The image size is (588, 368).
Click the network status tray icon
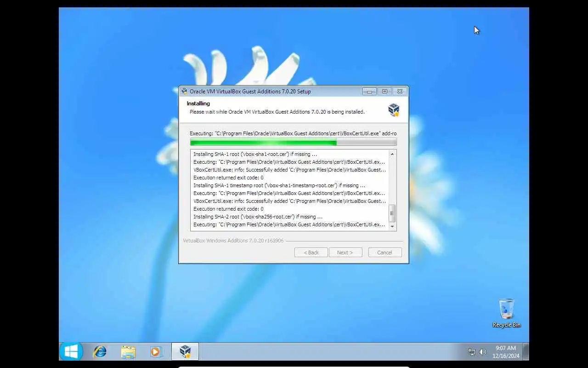point(472,352)
